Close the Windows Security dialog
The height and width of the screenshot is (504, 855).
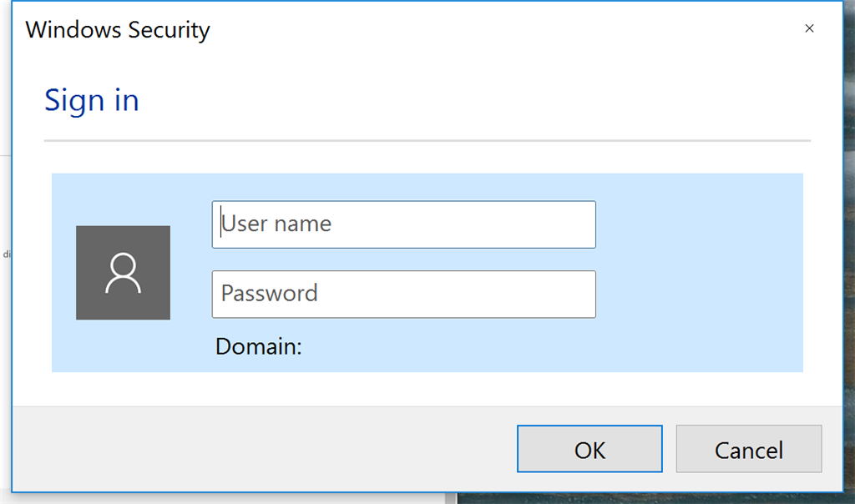[x=809, y=28]
